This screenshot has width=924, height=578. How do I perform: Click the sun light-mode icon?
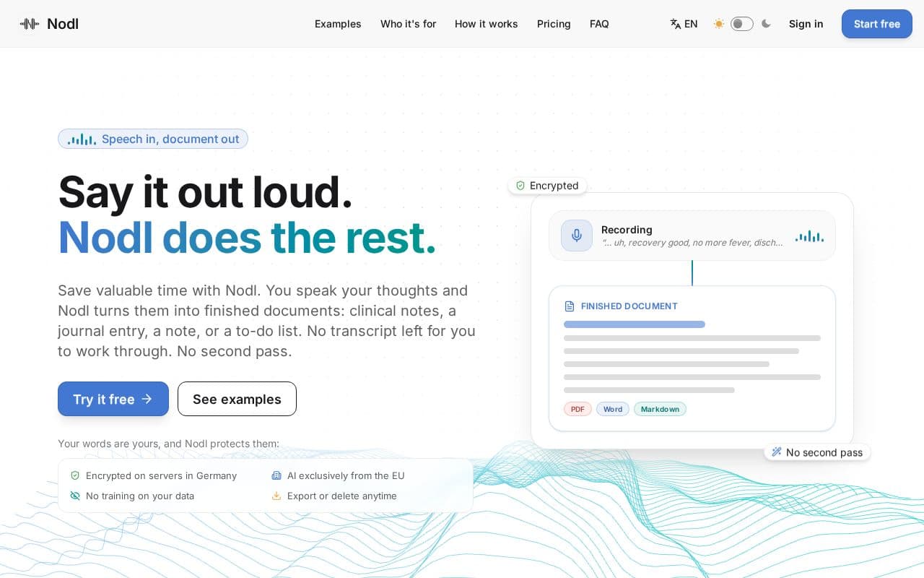719,24
